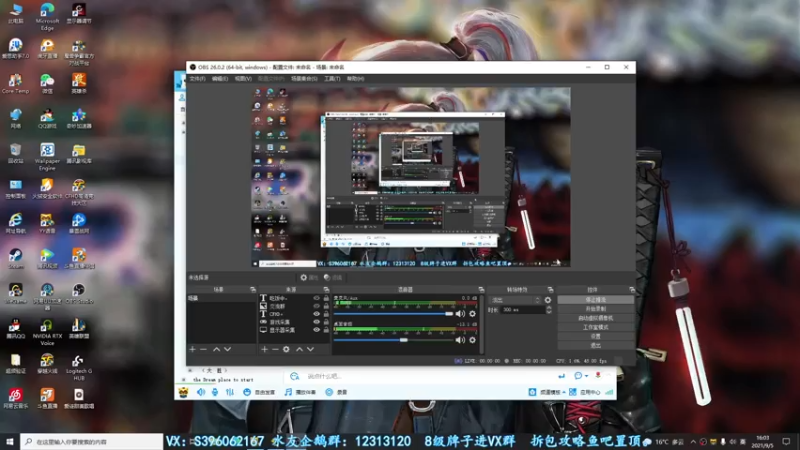Show hidden system tray icons chevron
This screenshot has width=800, height=450.
pos(693,441)
